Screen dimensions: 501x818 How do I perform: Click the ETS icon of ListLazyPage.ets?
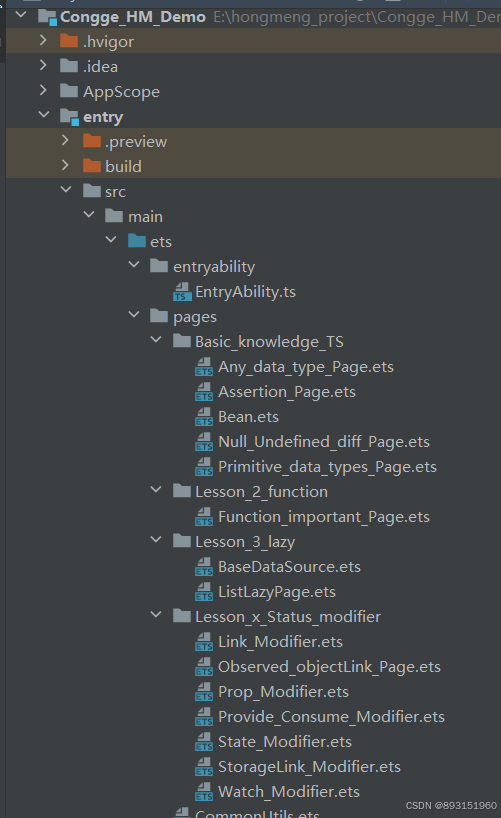pyautogui.click(x=204, y=592)
